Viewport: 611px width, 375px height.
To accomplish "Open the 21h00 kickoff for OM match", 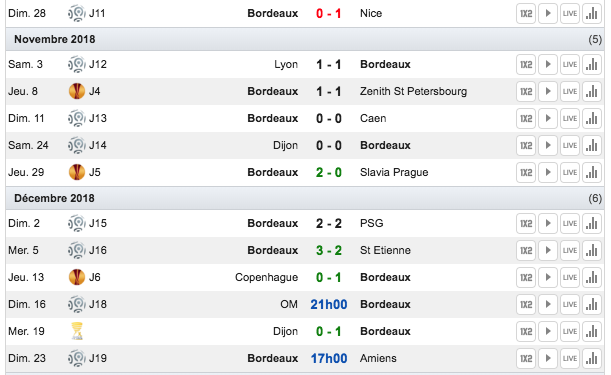I will pos(329,304).
